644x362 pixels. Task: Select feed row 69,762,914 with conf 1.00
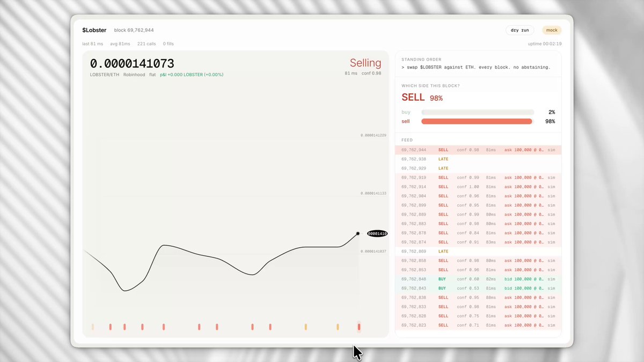[x=478, y=187]
